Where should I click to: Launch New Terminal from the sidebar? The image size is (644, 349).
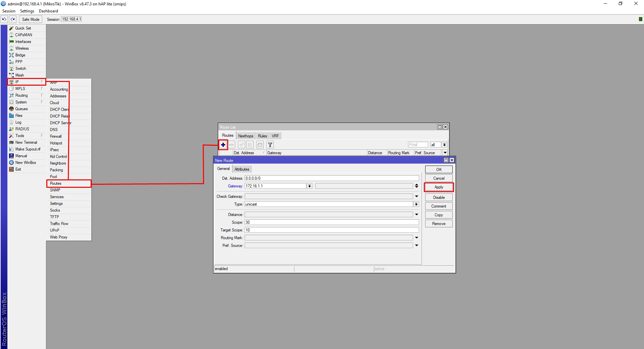point(27,142)
